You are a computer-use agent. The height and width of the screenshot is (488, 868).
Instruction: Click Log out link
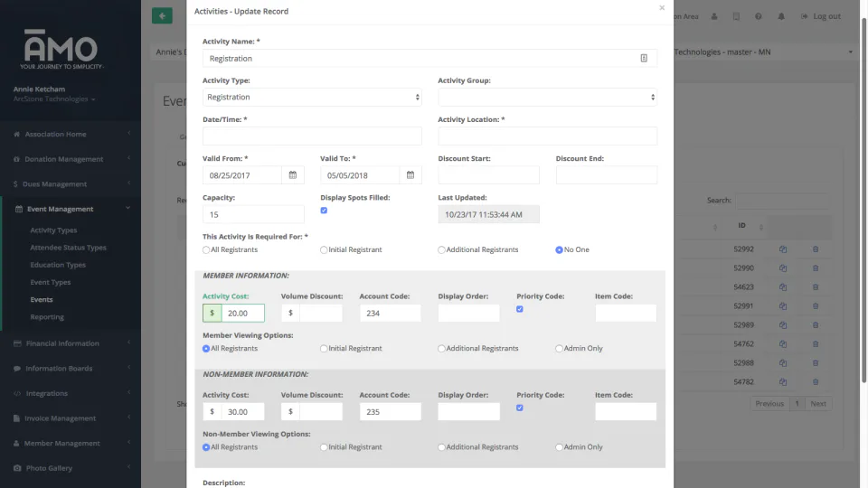pyautogui.click(x=821, y=16)
